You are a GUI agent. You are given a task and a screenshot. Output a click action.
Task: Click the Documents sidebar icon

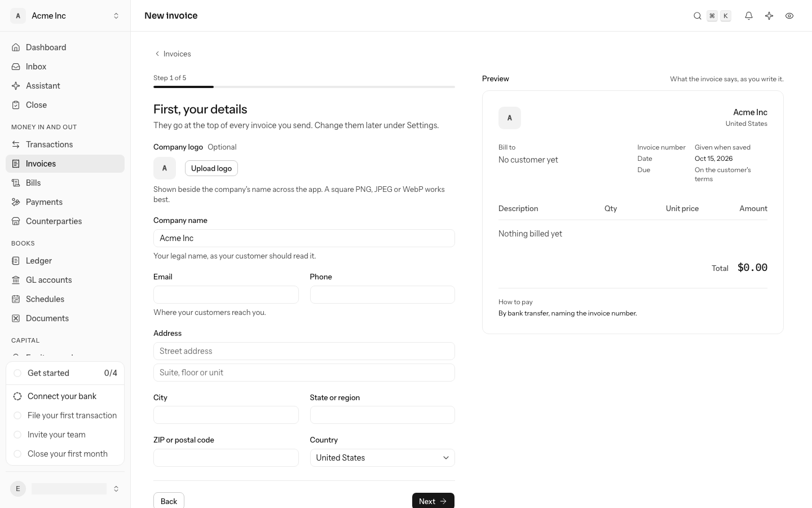[16, 318]
